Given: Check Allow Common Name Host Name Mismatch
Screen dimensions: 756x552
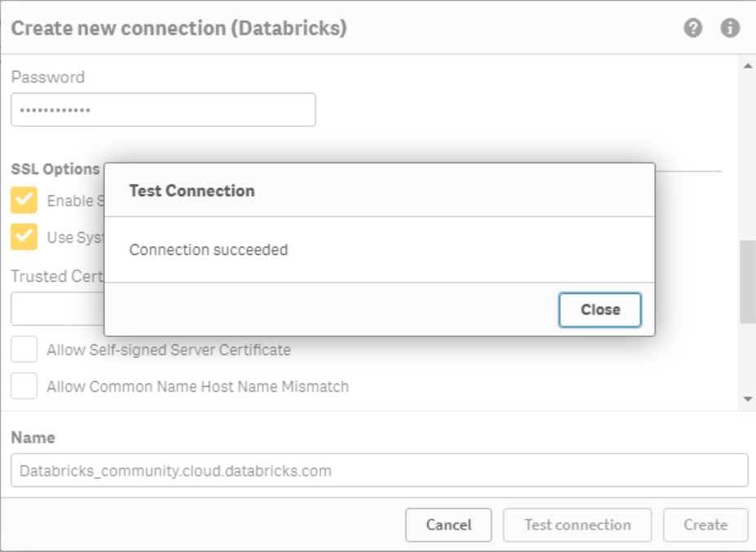Looking at the screenshot, I should pyautogui.click(x=24, y=386).
